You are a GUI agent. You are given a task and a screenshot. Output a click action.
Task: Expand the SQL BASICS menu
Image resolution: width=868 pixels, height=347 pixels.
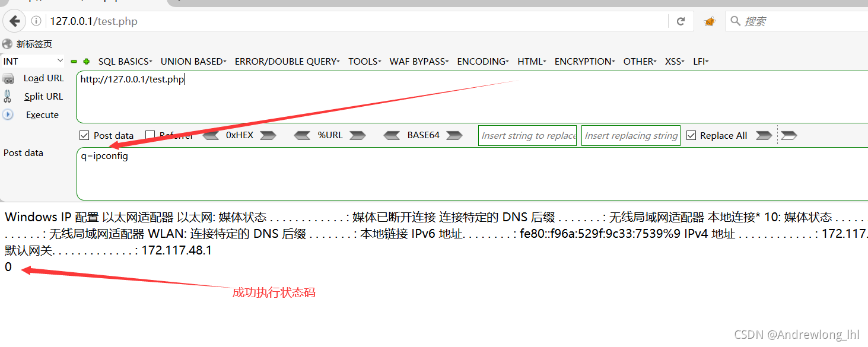coord(125,61)
